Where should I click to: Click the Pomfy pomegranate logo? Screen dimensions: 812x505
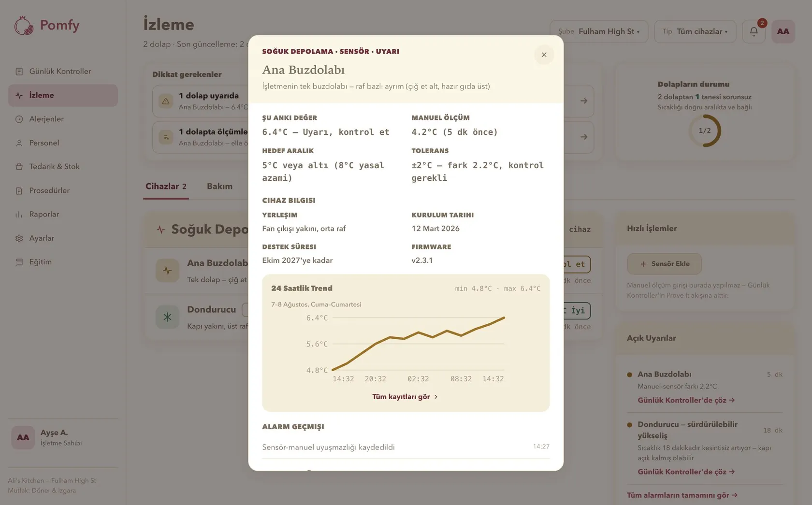pos(24,26)
